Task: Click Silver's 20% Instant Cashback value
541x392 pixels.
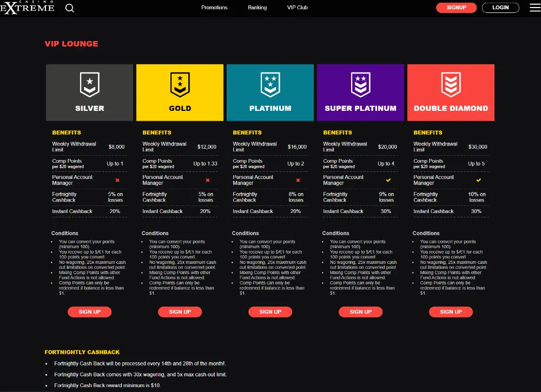Action: [x=115, y=211]
